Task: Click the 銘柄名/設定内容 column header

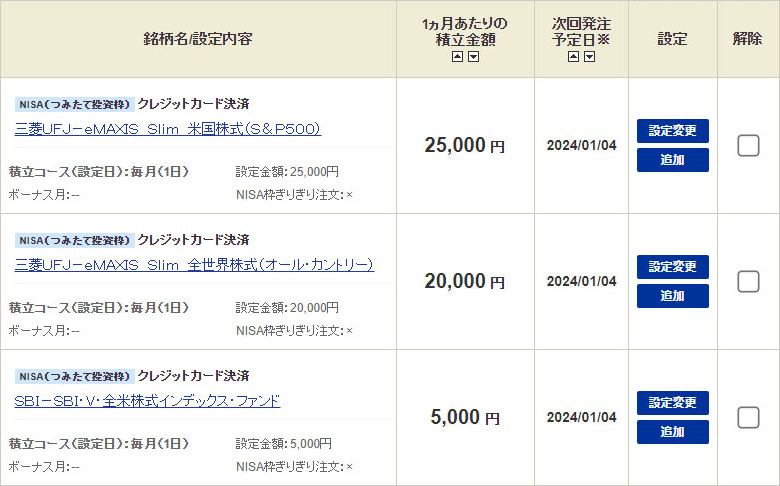Action: tap(198, 39)
